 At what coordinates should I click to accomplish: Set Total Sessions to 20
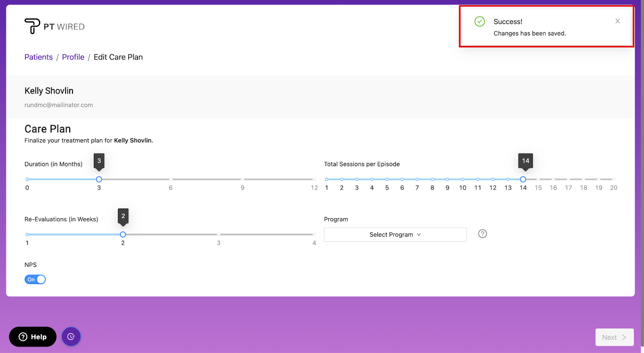click(613, 180)
